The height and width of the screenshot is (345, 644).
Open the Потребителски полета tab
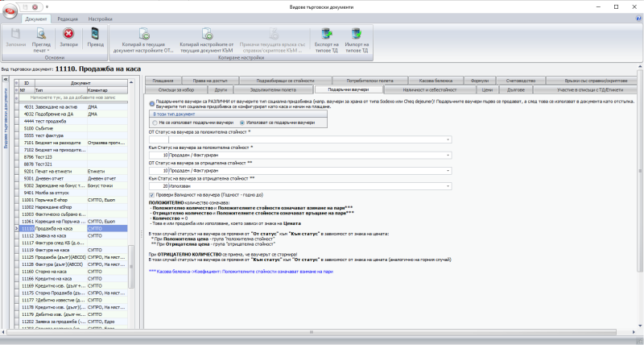[x=369, y=81]
